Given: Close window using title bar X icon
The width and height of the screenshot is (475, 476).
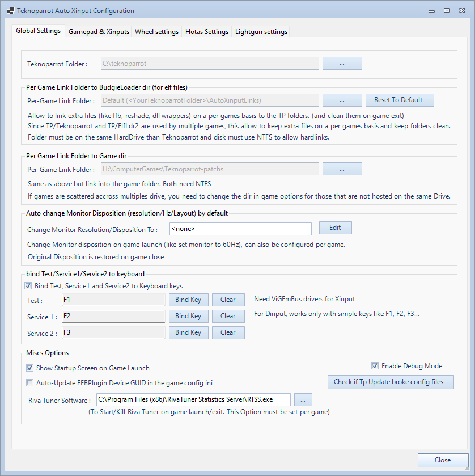Looking at the screenshot, I should tap(463, 11).
